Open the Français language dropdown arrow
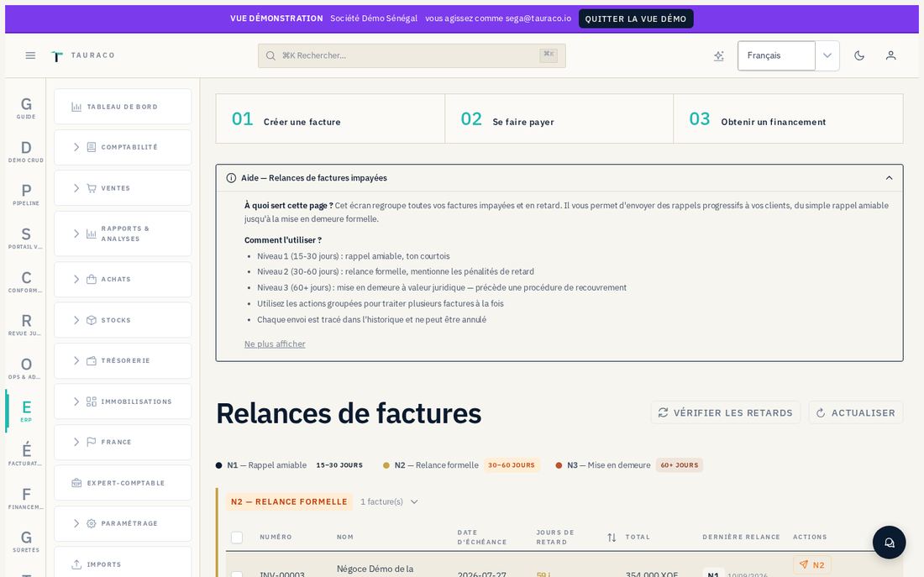Viewport: 924px width, 577px height. pos(827,55)
